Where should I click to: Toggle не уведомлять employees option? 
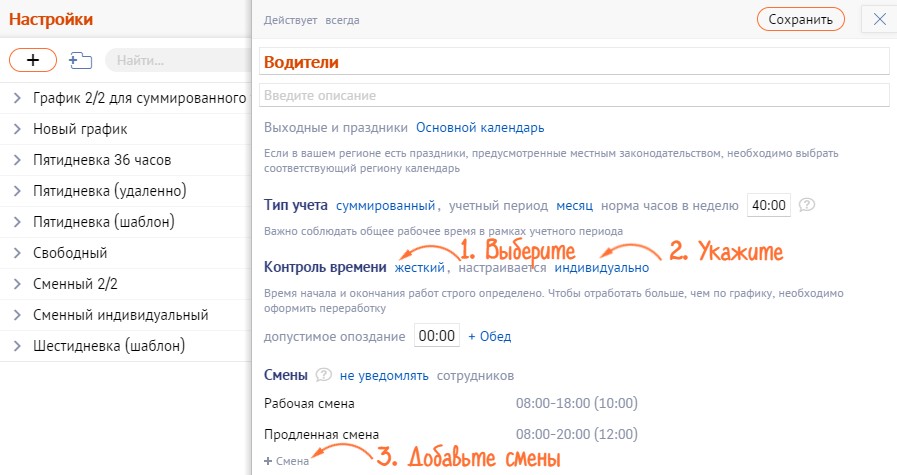(x=384, y=376)
